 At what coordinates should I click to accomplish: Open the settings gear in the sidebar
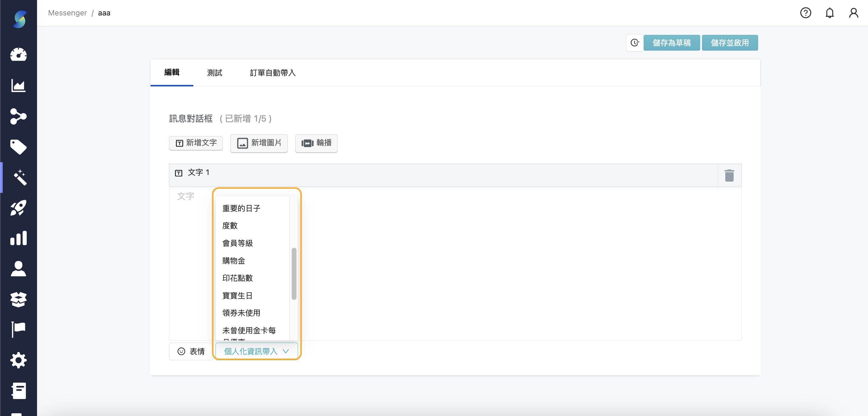click(x=19, y=360)
